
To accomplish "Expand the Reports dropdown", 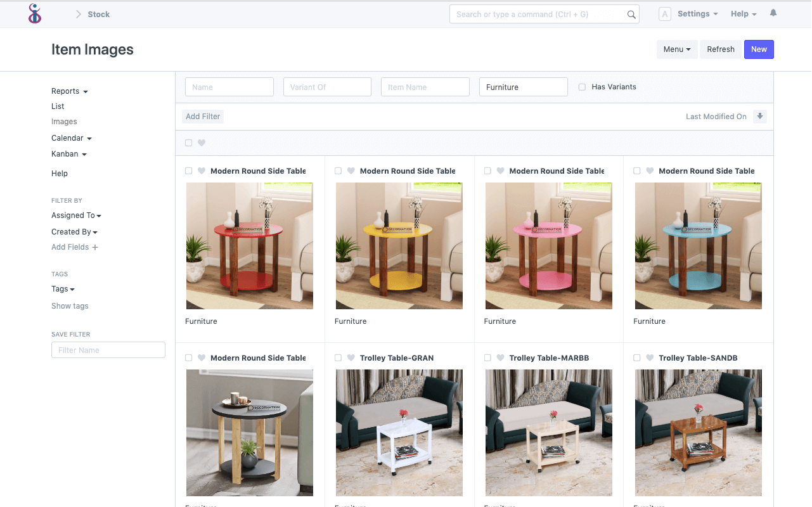I will [x=69, y=91].
